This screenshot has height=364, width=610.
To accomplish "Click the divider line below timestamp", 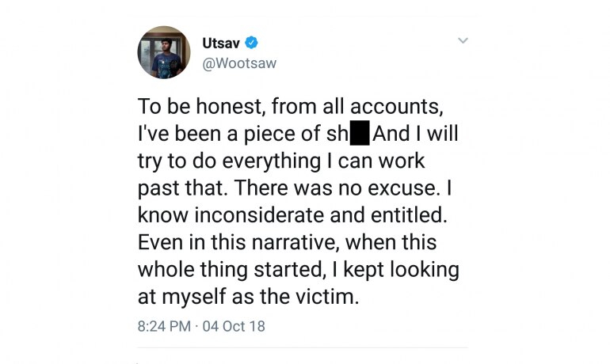I will click(x=303, y=347).
